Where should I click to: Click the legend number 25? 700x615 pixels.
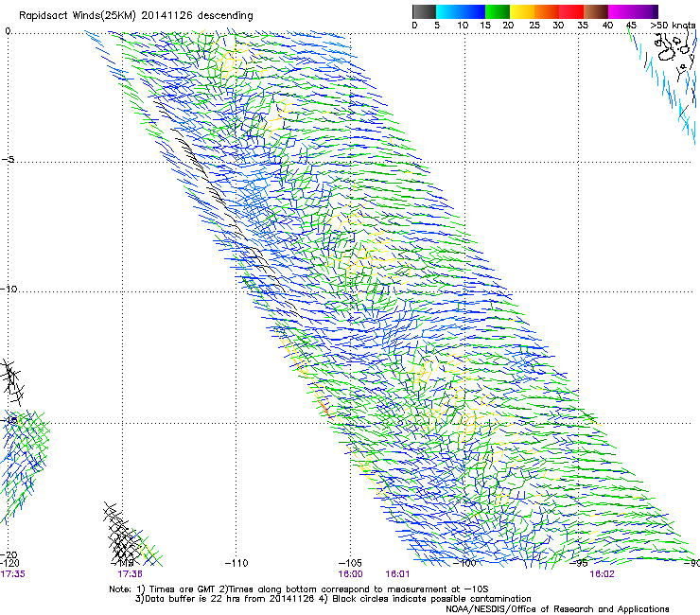(534, 26)
